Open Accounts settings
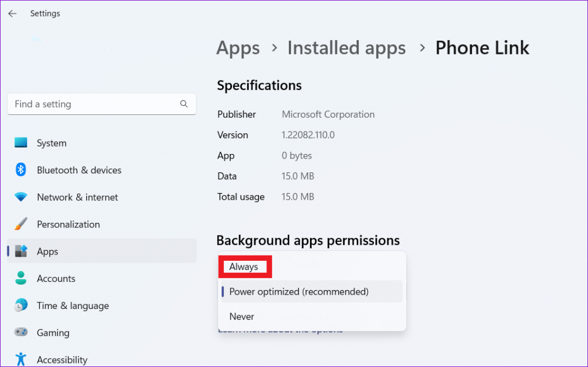The height and width of the screenshot is (367, 588). point(102,278)
